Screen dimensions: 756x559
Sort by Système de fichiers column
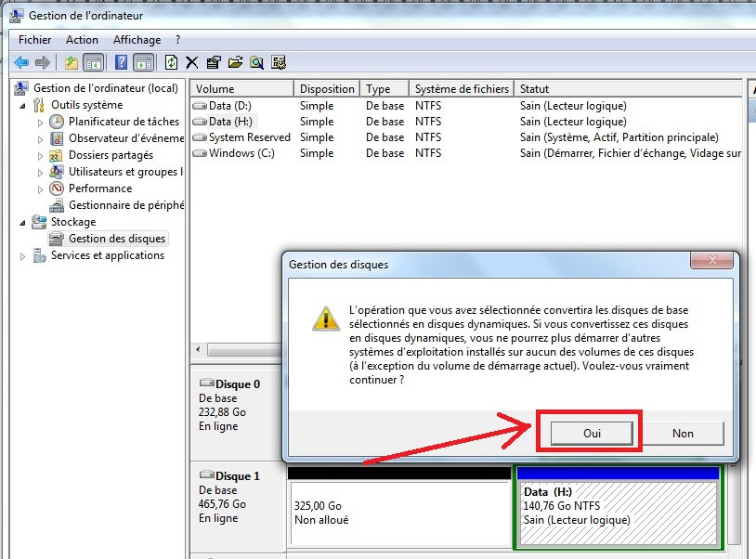pyautogui.click(x=462, y=89)
